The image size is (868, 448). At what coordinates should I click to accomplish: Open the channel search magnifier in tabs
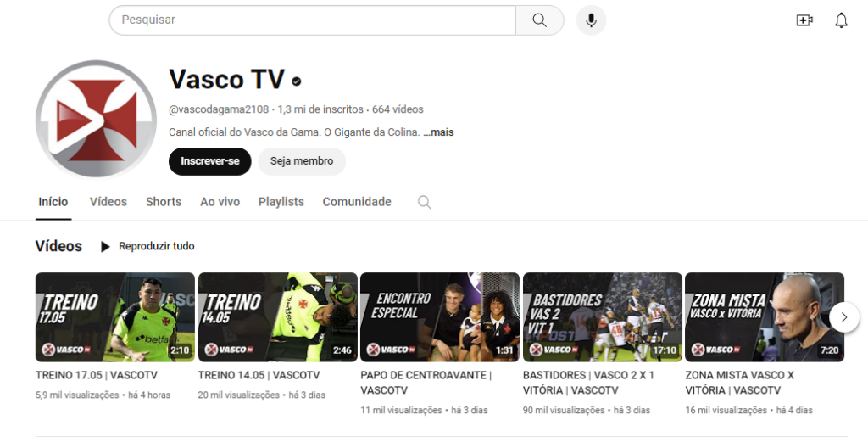[424, 202]
